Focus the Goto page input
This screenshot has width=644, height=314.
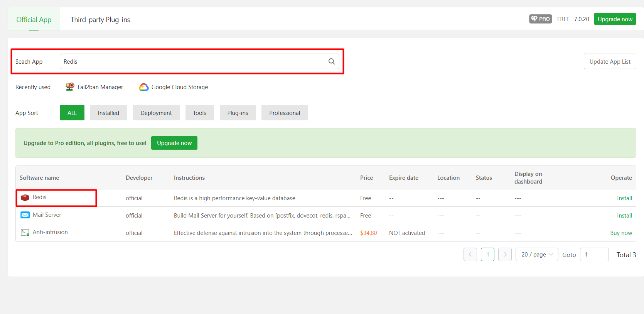pos(594,255)
